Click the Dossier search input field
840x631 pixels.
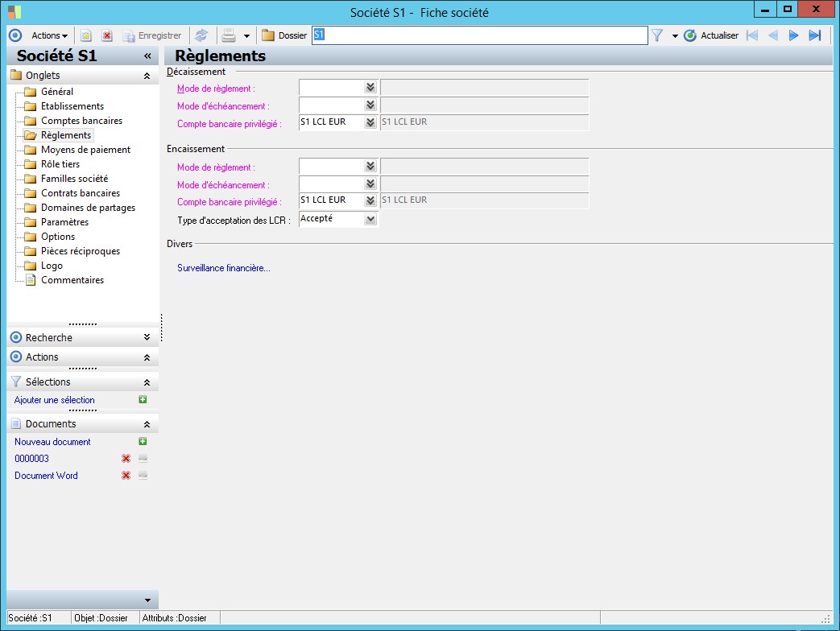479,35
